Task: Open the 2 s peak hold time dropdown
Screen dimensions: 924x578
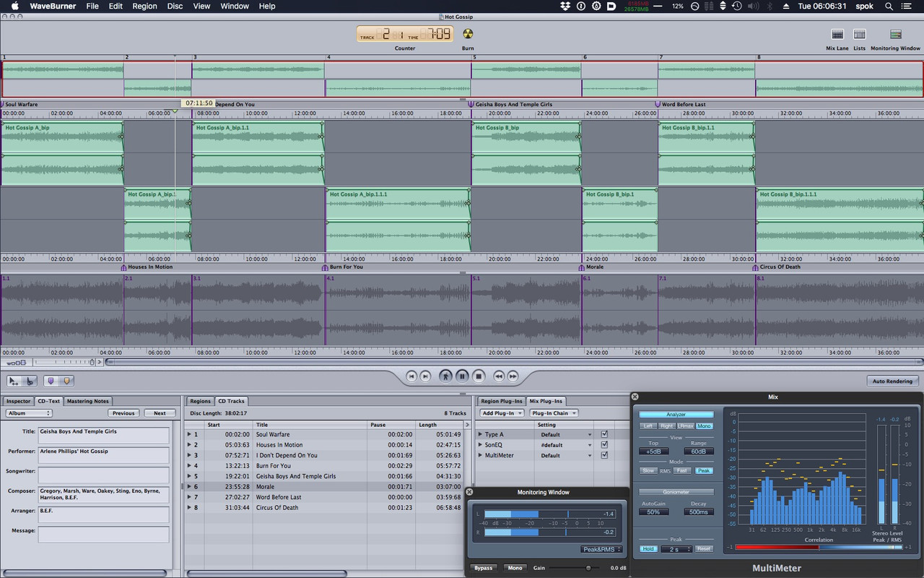Action: coord(676,549)
